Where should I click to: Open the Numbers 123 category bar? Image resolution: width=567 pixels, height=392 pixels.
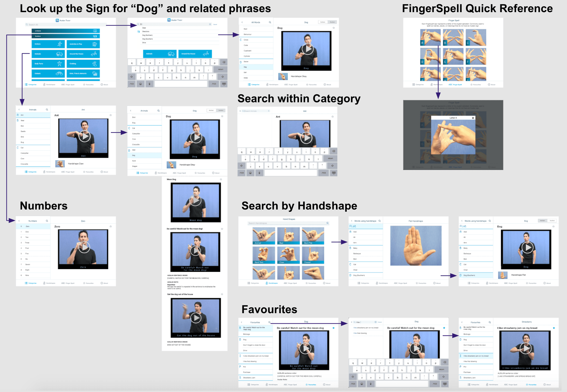tap(66, 36)
